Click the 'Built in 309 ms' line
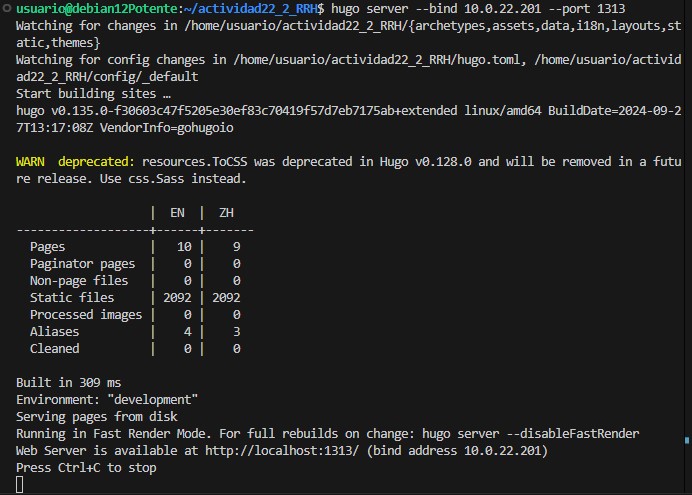 68,382
